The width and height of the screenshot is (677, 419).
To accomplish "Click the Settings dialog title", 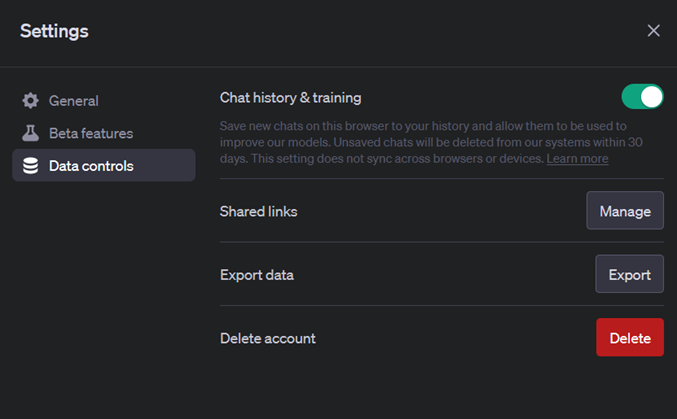I will pos(54,31).
